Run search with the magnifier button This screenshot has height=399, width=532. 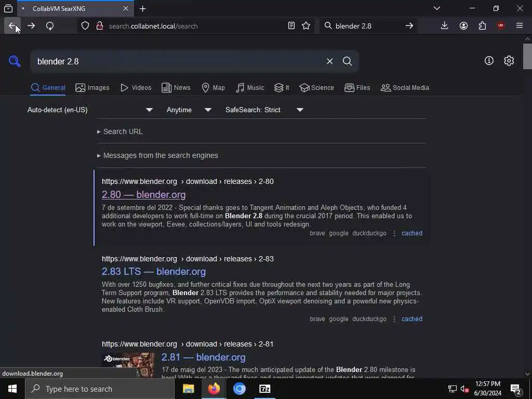(347, 61)
